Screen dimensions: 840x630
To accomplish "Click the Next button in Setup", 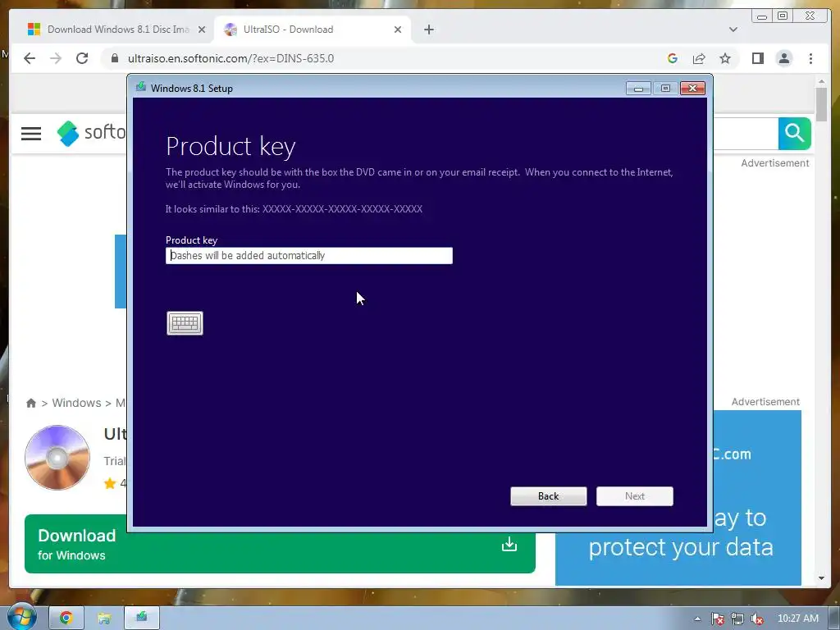I will click(635, 496).
